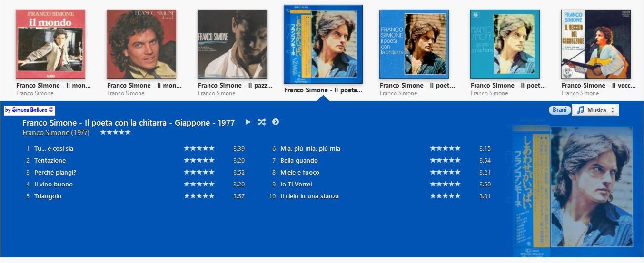The width and height of the screenshot is (644, 263).
Task: Rate the album five stars beside Franco Simone (1977)
Action: coord(115,132)
